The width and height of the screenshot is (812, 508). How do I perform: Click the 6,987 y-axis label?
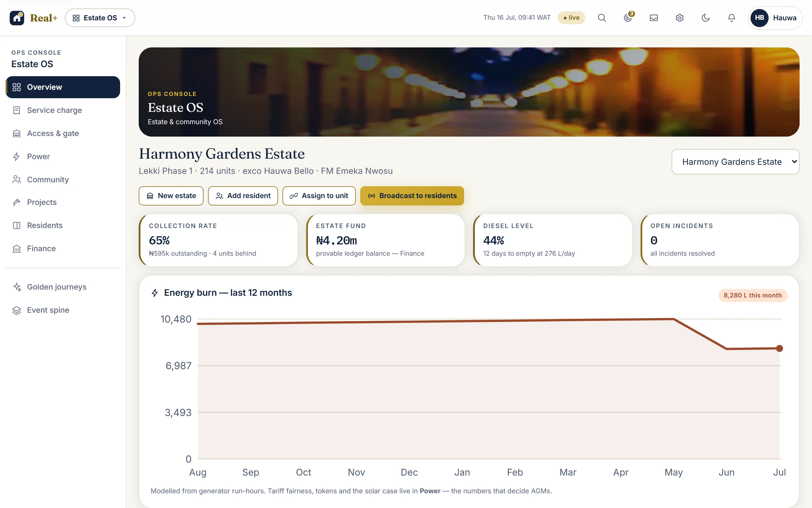[178, 366]
